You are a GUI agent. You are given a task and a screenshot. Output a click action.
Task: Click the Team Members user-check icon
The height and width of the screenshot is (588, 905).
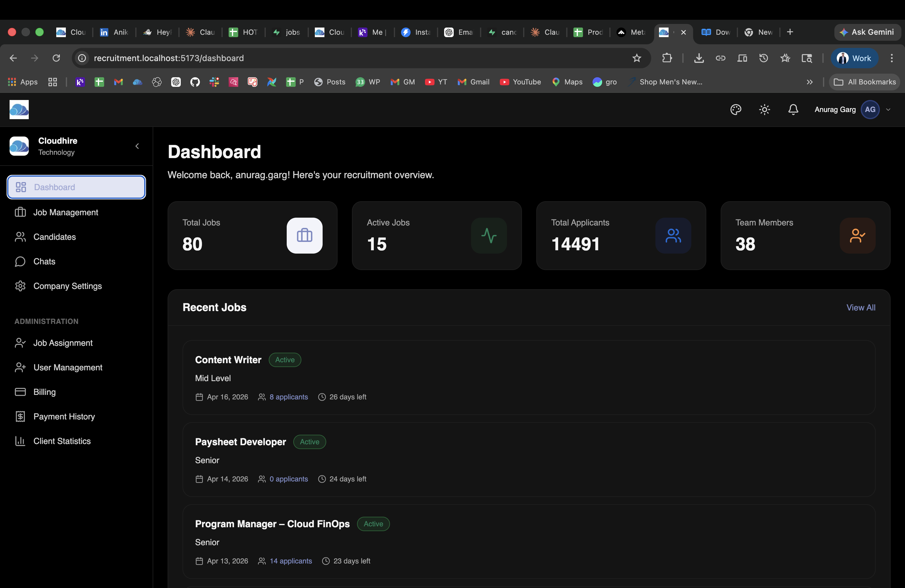pos(857,235)
